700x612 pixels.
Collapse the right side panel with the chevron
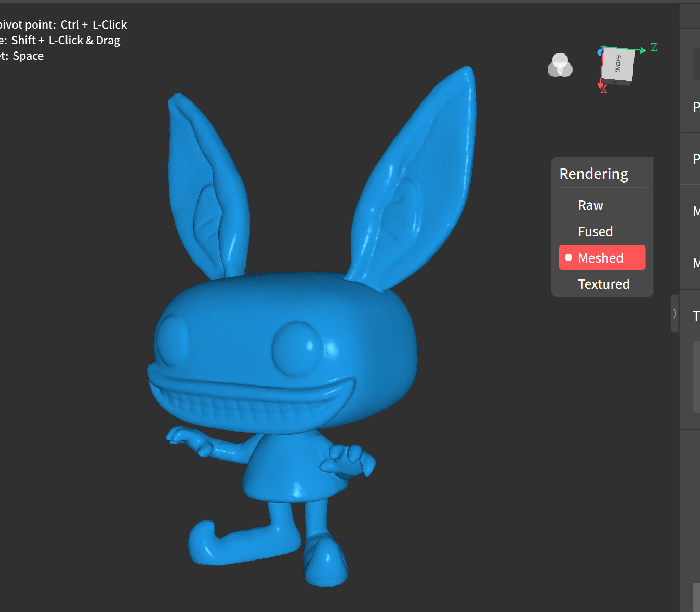675,314
